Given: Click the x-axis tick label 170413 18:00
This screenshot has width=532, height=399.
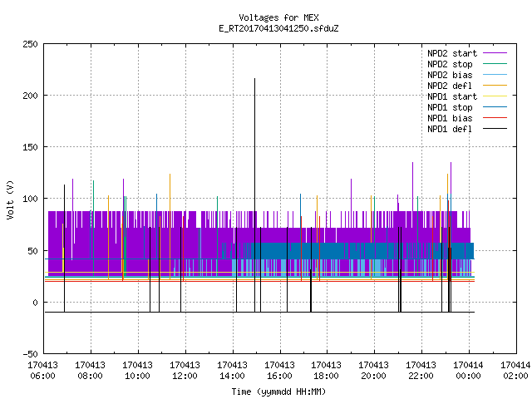Looking at the screenshot, I should coord(327,371).
